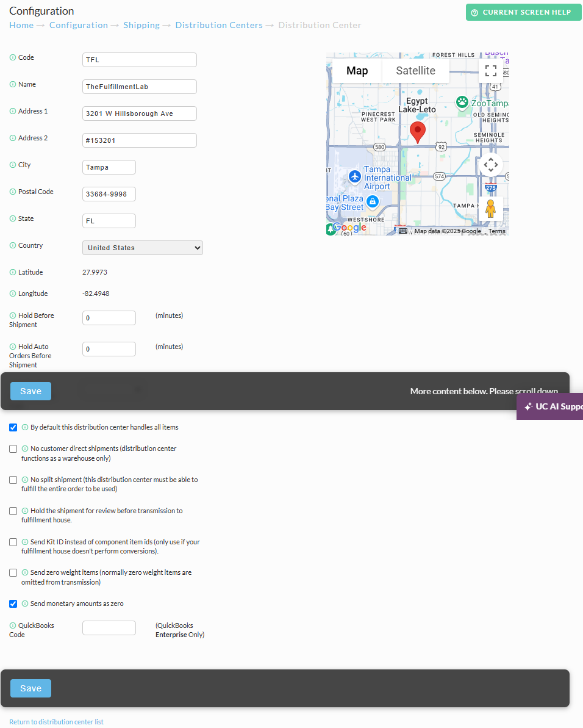The height and width of the screenshot is (728, 583).
Task: Click the Code input field
Action: tap(140, 60)
